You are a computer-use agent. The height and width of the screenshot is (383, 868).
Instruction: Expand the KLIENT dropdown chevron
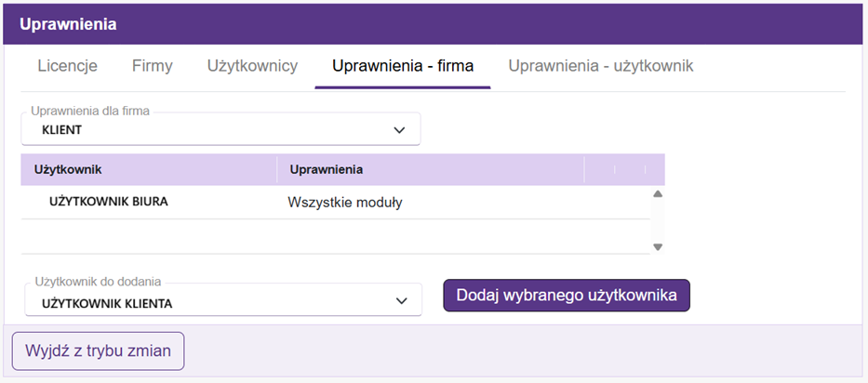coord(400,130)
